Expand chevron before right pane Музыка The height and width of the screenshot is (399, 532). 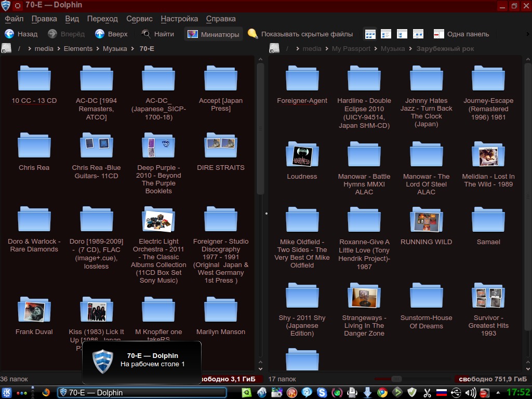[376, 48]
